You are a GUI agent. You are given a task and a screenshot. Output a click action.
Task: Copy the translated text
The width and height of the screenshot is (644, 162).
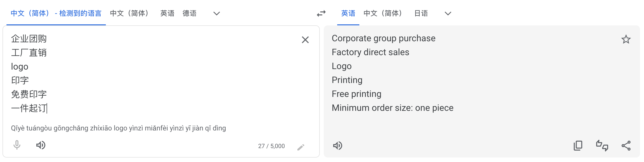tap(578, 146)
